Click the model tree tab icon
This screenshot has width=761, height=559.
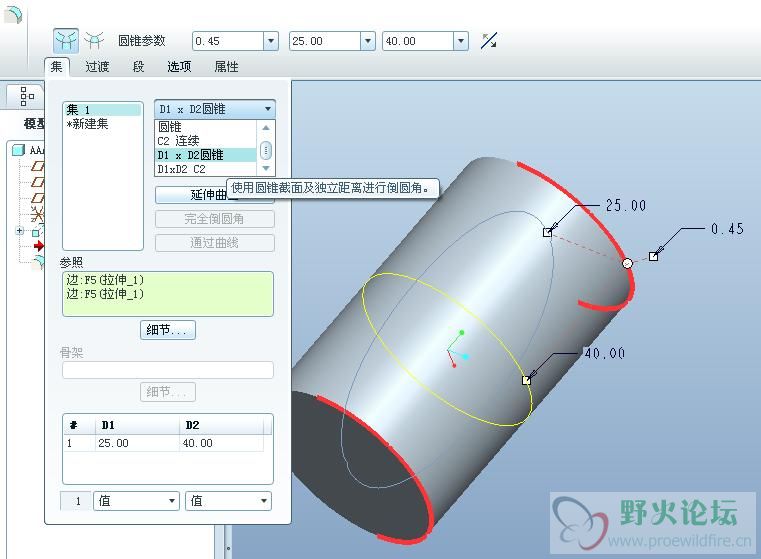pyautogui.click(x=27, y=96)
